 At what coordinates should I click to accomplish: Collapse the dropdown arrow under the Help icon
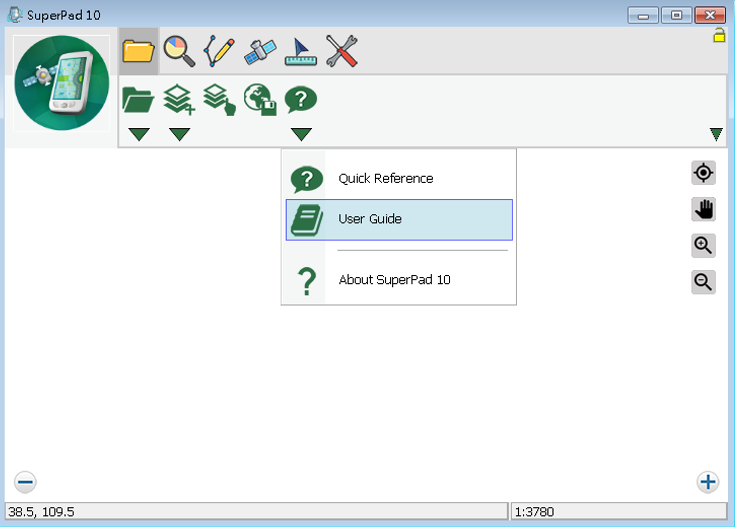tap(301, 134)
